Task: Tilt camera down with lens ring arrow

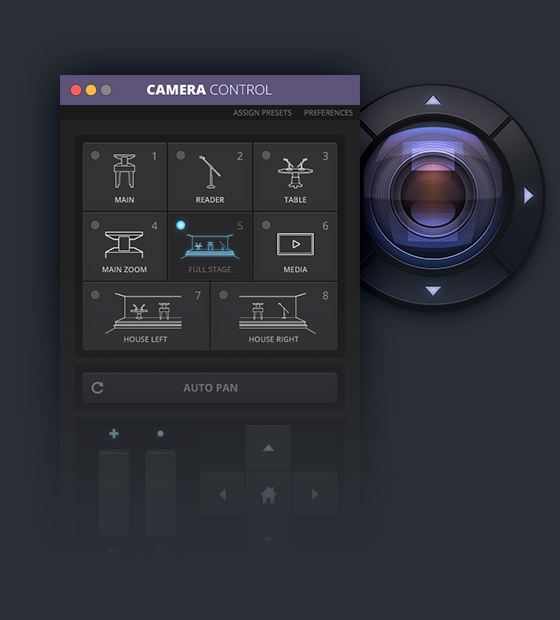Action: [433, 291]
